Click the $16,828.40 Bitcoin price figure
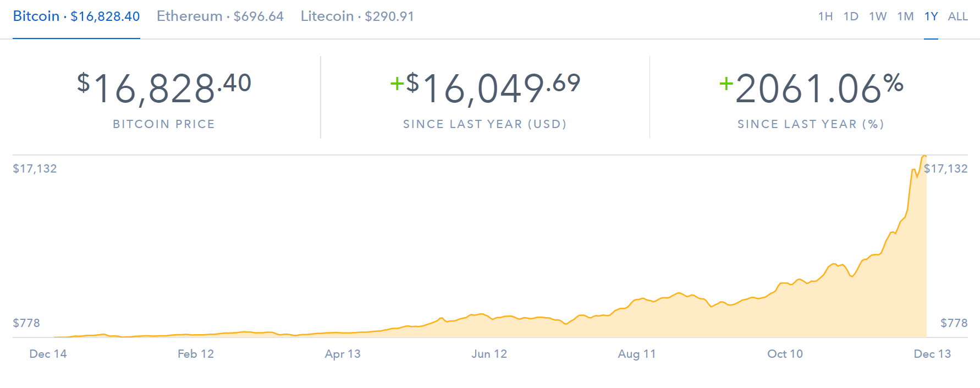This screenshot has width=980, height=388. click(x=164, y=88)
